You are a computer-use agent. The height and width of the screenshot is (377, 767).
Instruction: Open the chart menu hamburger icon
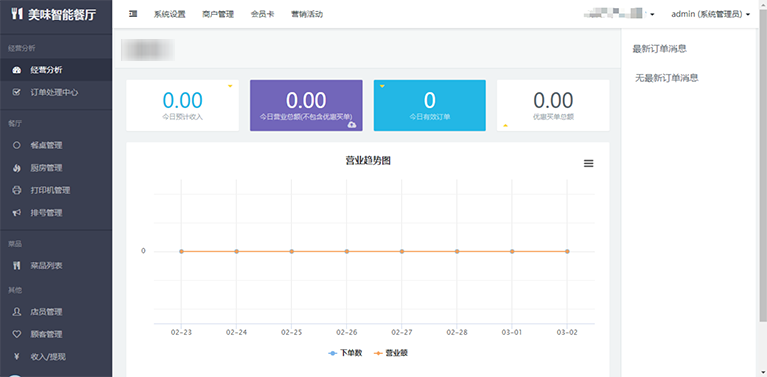588,164
